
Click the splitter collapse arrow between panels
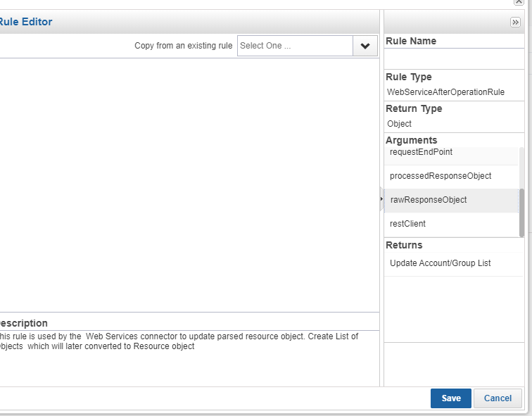381,199
